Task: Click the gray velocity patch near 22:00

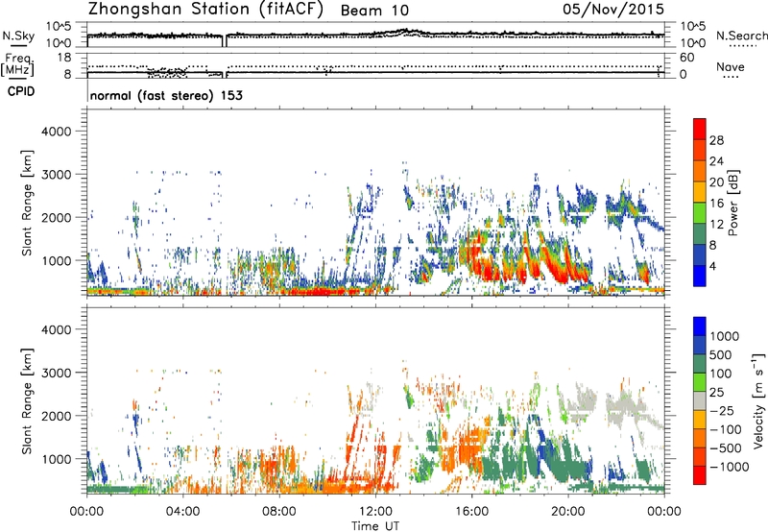Action: [625, 406]
